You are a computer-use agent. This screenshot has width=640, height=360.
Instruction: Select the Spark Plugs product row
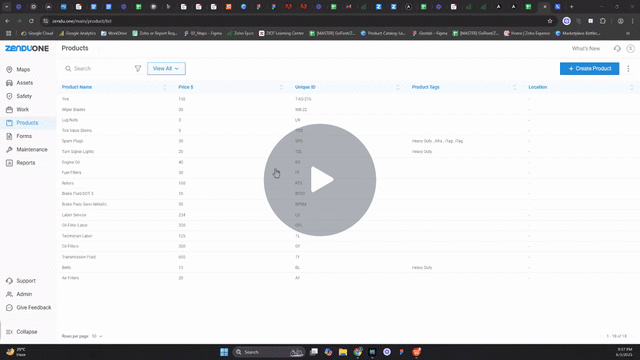pos(349,141)
